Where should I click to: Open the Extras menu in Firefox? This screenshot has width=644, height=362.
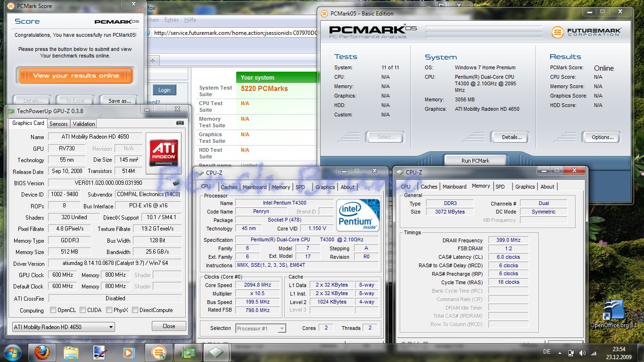(172, 20)
